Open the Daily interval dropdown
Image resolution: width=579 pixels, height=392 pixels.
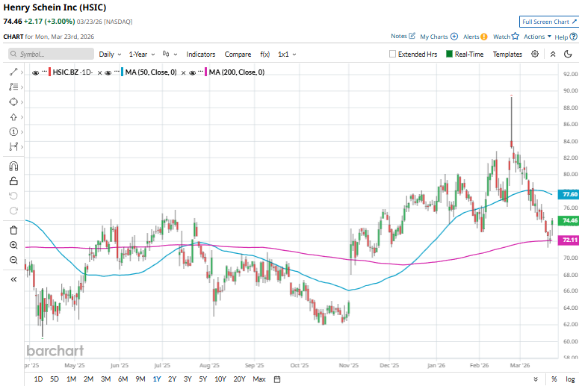[110, 55]
